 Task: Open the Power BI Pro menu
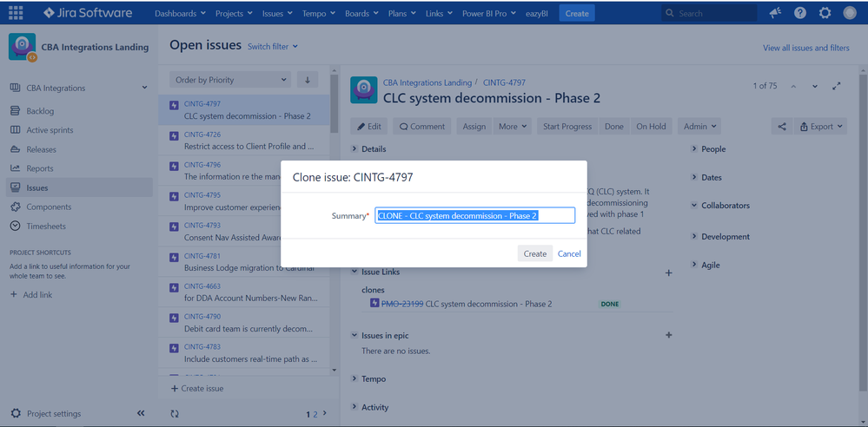pyautogui.click(x=489, y=13)
